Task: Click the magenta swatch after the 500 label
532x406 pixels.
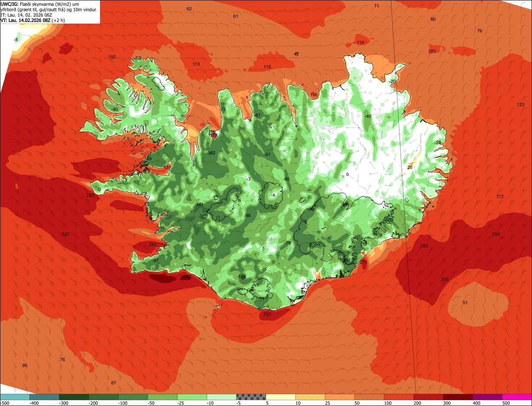Action: (x=517, y=397)
